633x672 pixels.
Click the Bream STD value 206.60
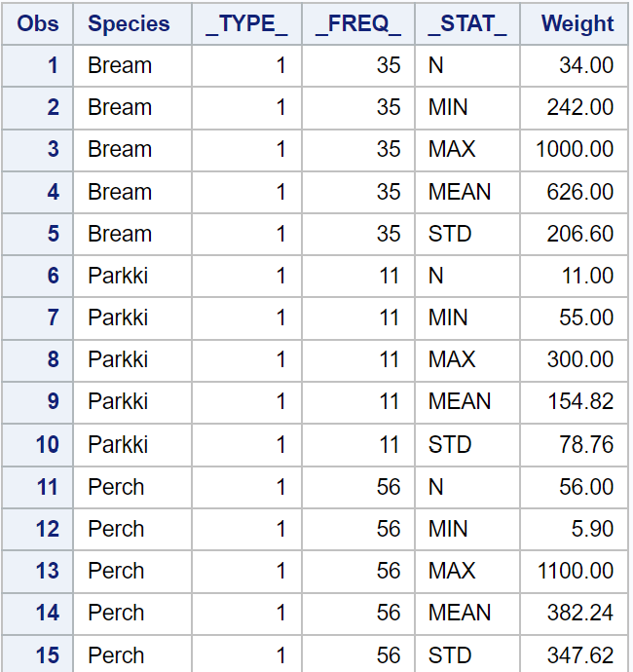click(x=574, y=234)
